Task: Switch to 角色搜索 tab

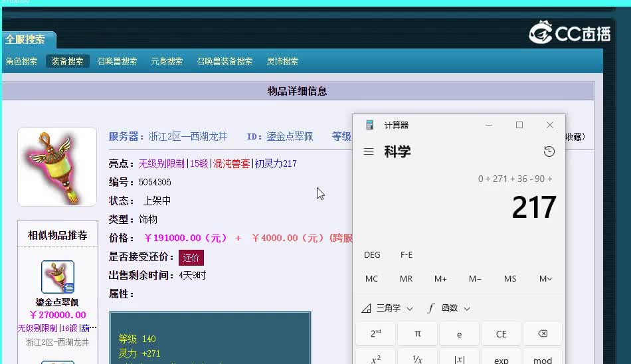Action: (21, 61)
